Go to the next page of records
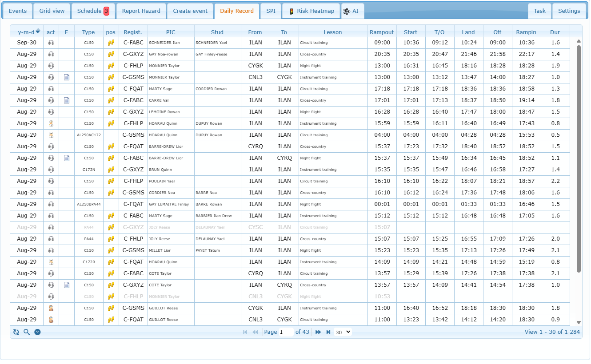This screenshot has height=364, width=591. (318, 332)
